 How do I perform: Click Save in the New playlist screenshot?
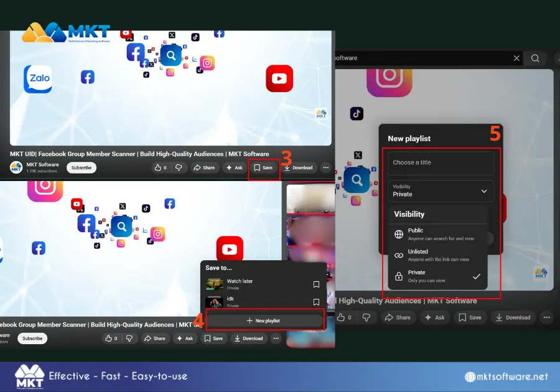470,317
